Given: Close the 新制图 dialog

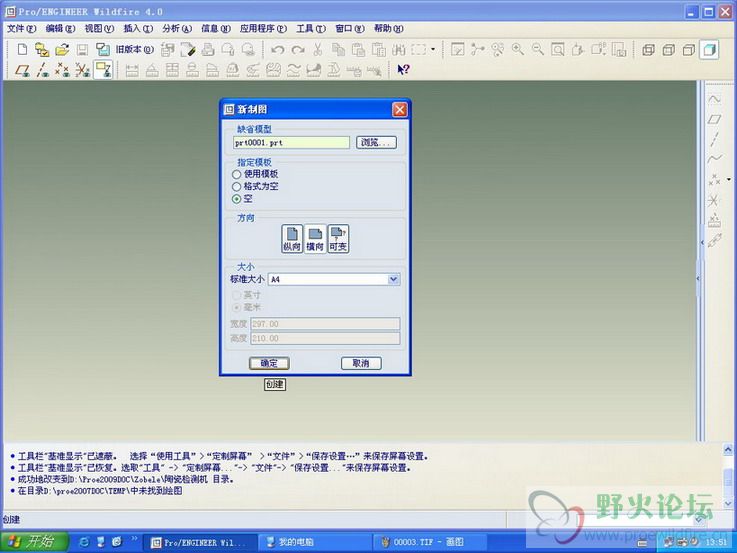Looking at the screenshot, I should click(400, 109).
